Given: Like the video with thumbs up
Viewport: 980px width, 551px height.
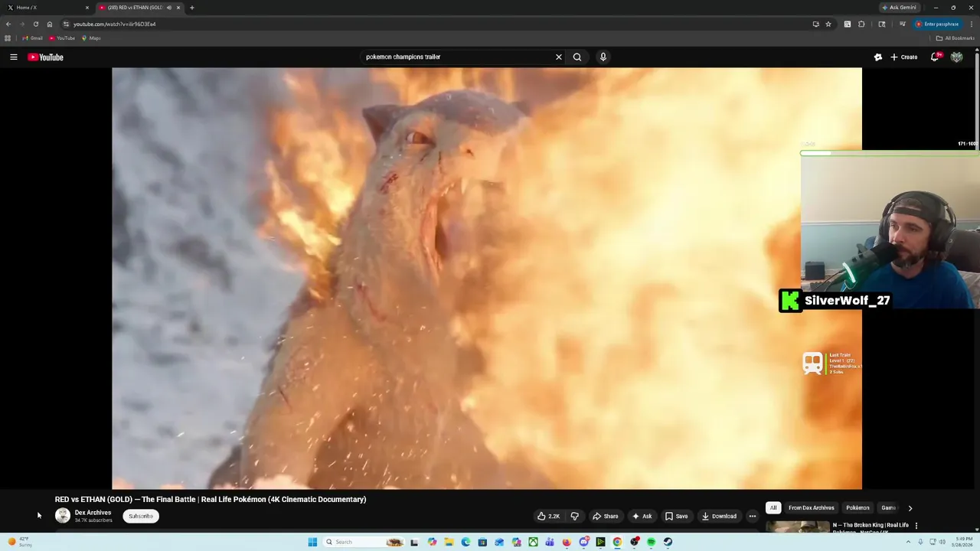Looking at the screenshot, I should tap(548, 516).
